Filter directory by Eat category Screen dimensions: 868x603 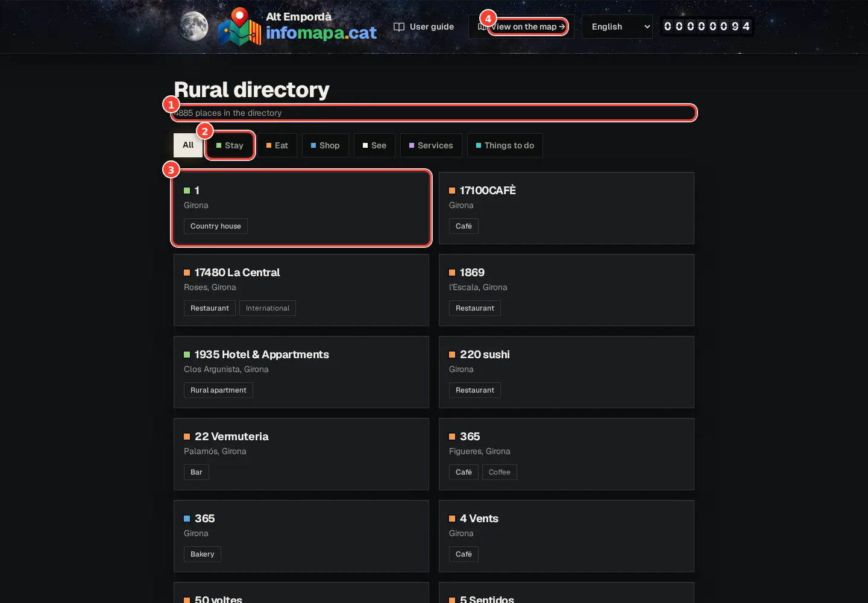(x=277, y=145)
